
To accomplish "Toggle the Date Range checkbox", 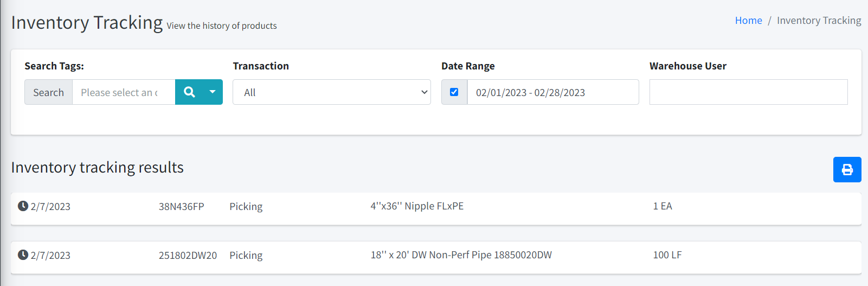I will [x=454, y=92].
